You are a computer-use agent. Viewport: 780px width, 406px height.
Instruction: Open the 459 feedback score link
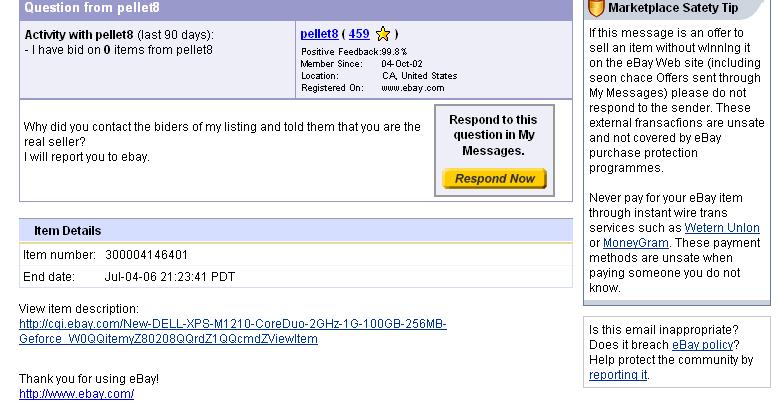click(x=359, y=34)
